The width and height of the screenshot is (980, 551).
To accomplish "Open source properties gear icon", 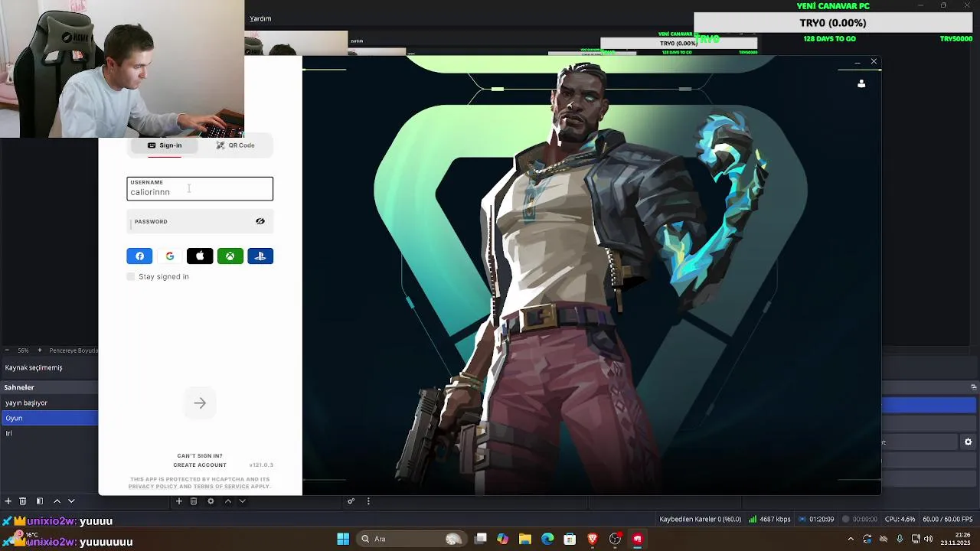I will point(211,501).
